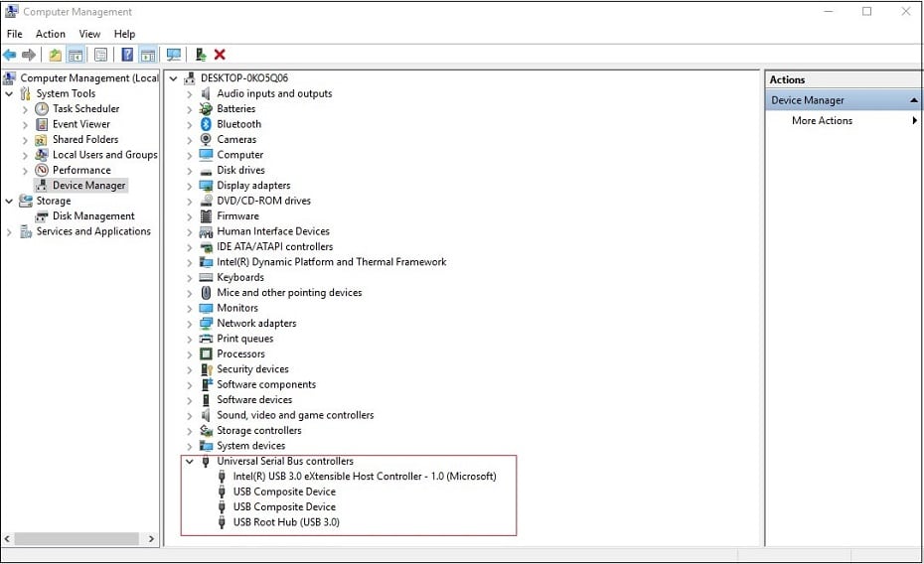Click the Mice and other pointing devices icon

point(206,293)
